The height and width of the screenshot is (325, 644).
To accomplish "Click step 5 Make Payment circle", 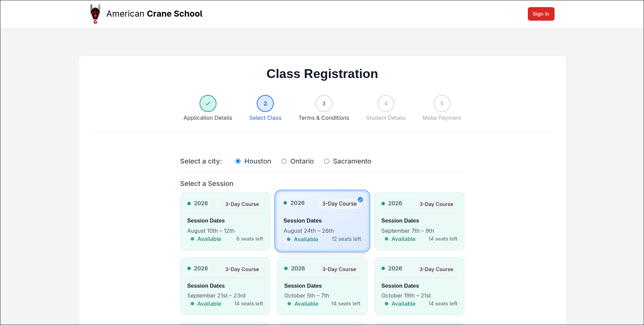I will coord(442,103).
